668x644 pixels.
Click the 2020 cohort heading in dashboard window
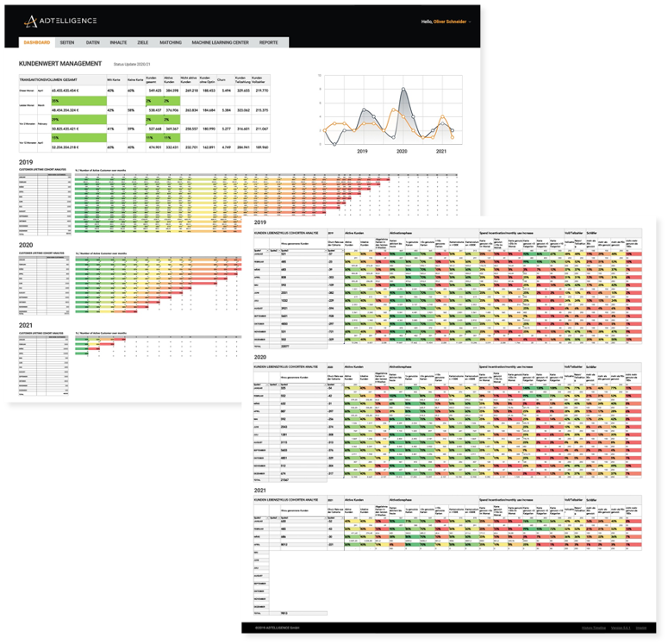[26, 245]
